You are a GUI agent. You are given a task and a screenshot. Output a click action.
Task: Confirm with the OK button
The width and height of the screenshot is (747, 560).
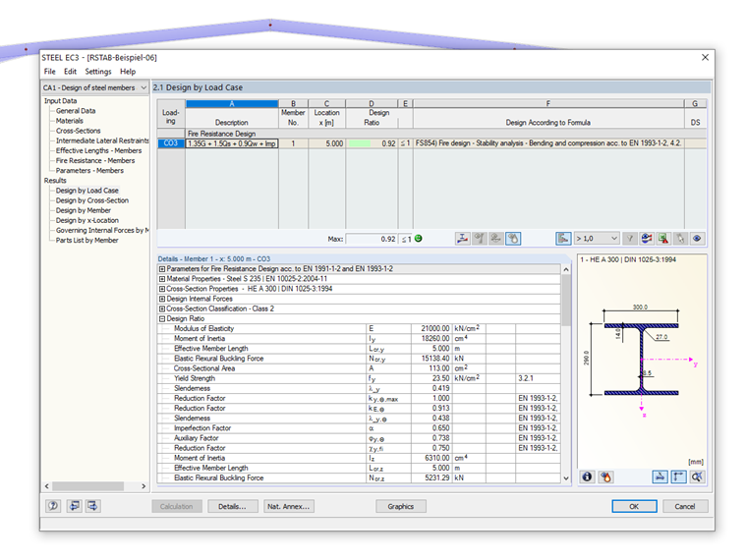pyautogui.click(x=634, y=506)
